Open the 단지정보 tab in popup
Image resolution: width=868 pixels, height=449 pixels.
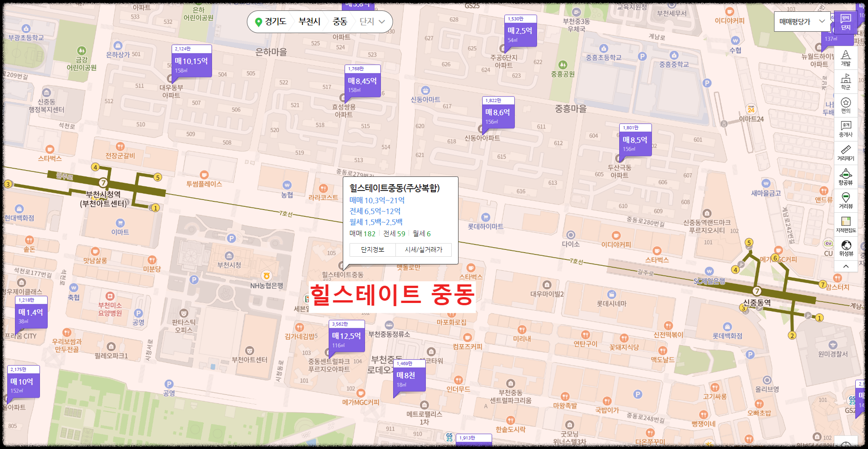(372, 250)
